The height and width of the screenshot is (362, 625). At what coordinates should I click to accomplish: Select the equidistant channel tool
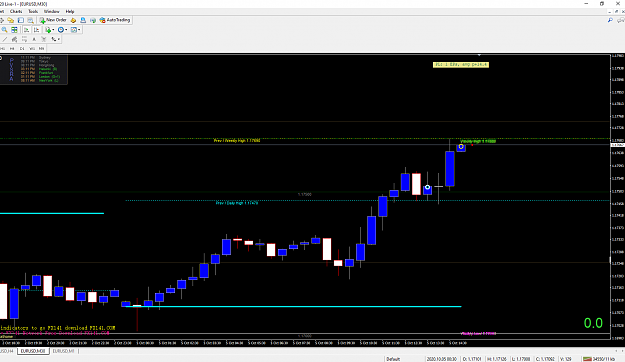tap(14, 39)
